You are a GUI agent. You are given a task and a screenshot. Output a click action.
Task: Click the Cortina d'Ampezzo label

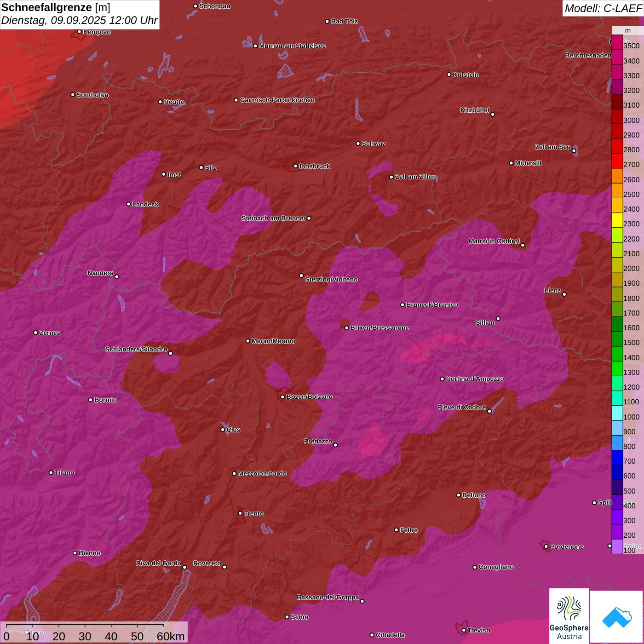[475, 379]
